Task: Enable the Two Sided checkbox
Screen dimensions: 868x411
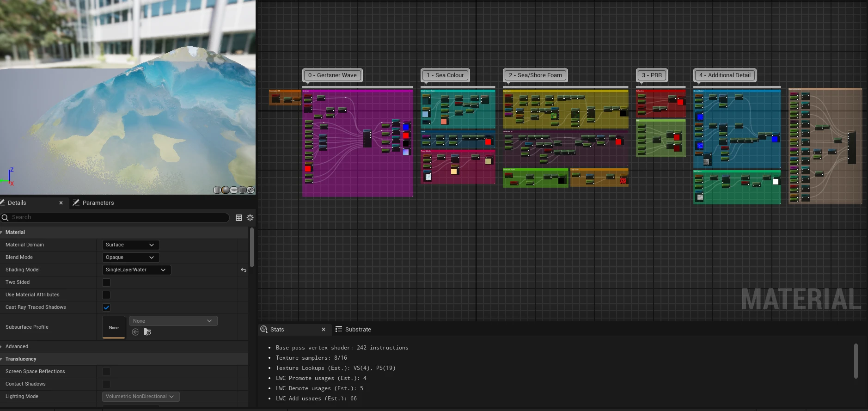Action: (106, 282)
